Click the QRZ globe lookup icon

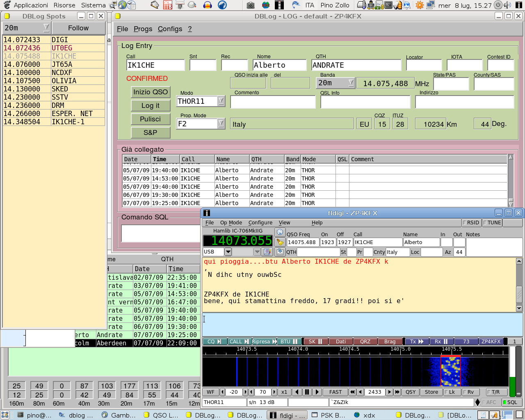coord(280,232)
